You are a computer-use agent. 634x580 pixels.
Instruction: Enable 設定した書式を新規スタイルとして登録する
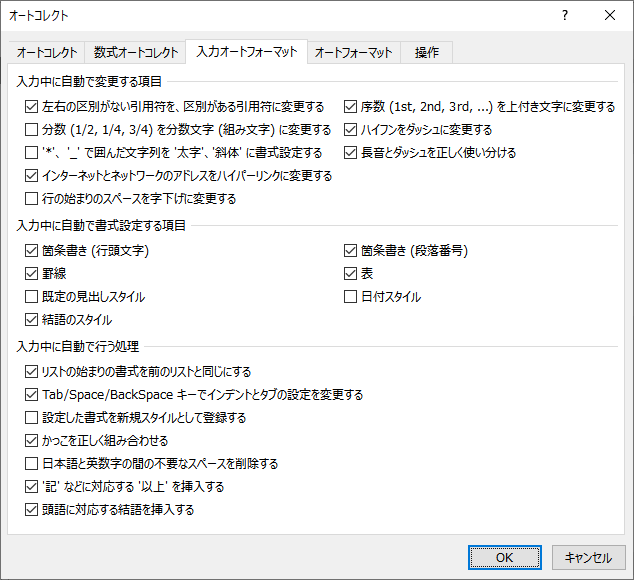32,418
